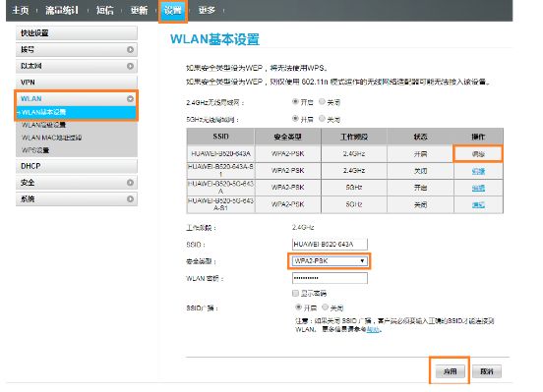Select WLAN基本设置 in the sidebar
This screenshot has width=543, height=392.
(x=77, y=112)
